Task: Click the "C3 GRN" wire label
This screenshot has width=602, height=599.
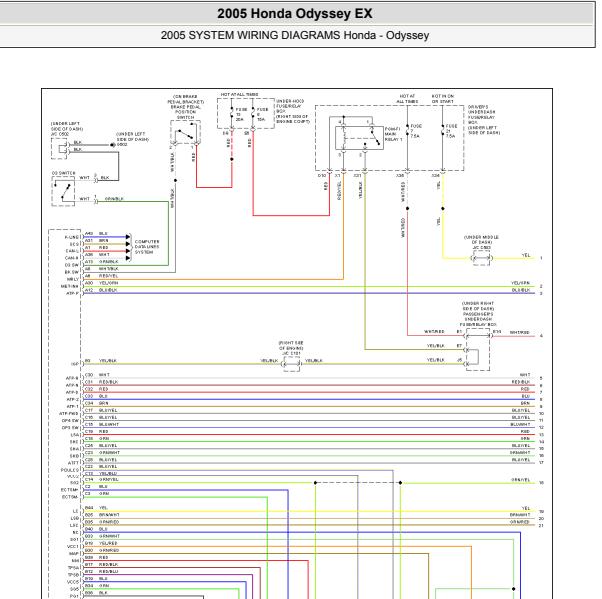Action: coord(97,493)
